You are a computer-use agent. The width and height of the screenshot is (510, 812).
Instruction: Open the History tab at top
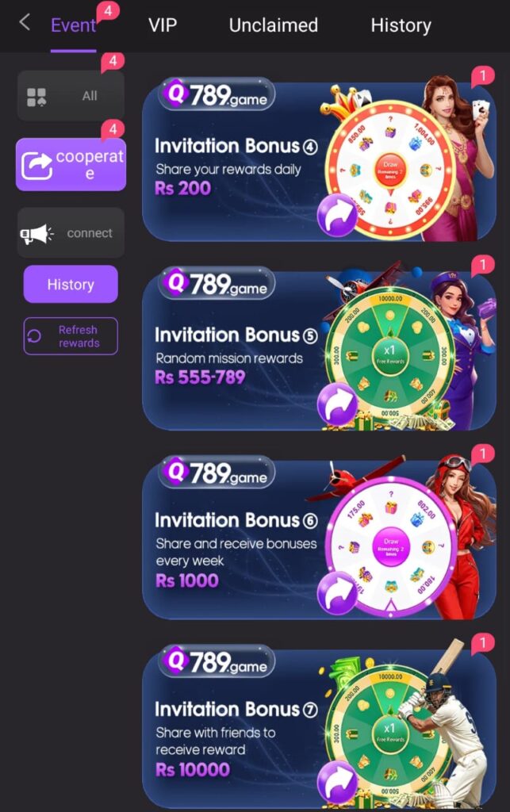click(401, 25)
